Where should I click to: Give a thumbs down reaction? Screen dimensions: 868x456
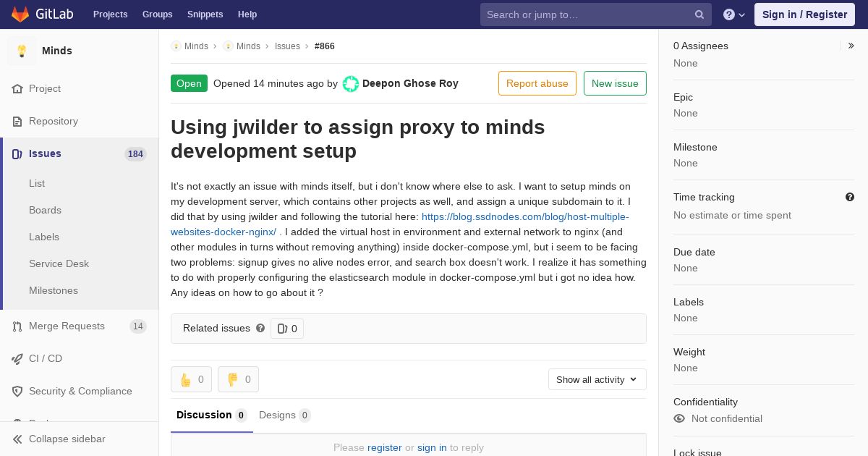coord(238,379)
